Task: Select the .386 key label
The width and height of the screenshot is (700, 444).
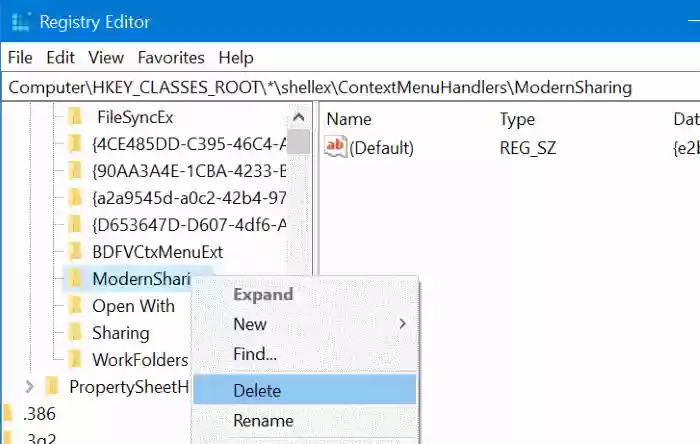Action: click(39, 414)
